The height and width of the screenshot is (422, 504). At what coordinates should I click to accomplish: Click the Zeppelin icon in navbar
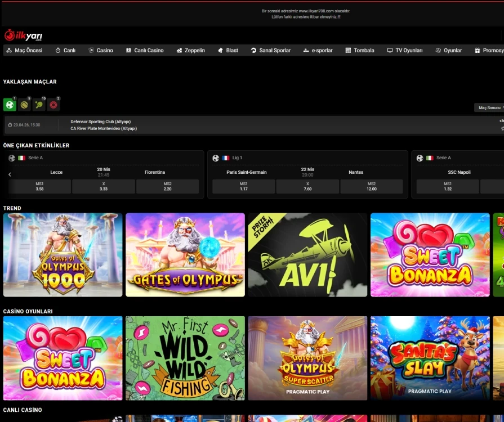pyautogui.click(x=180, y=51)
